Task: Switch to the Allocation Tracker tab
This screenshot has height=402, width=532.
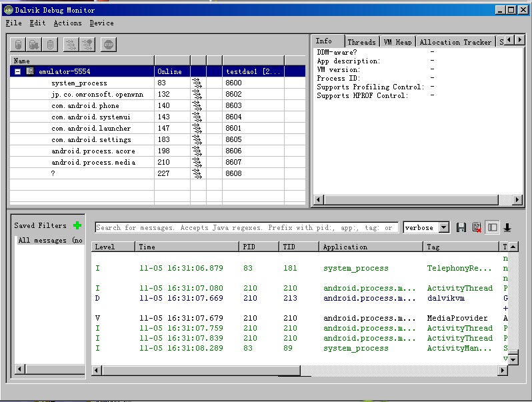Action: [455, 42]
